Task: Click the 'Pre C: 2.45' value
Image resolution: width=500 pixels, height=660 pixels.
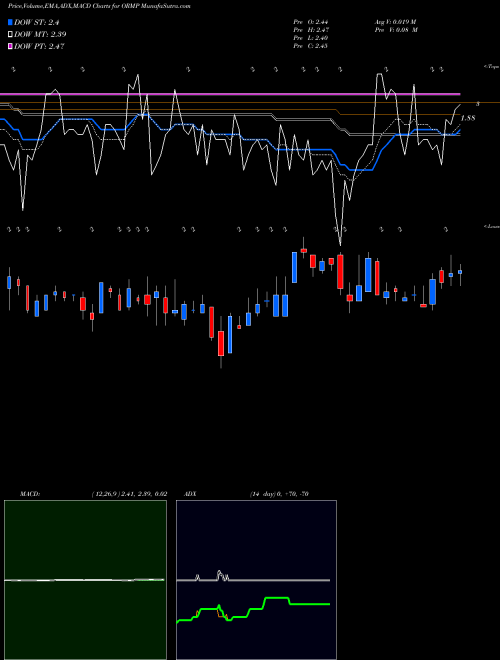Action: coord(311,46)
